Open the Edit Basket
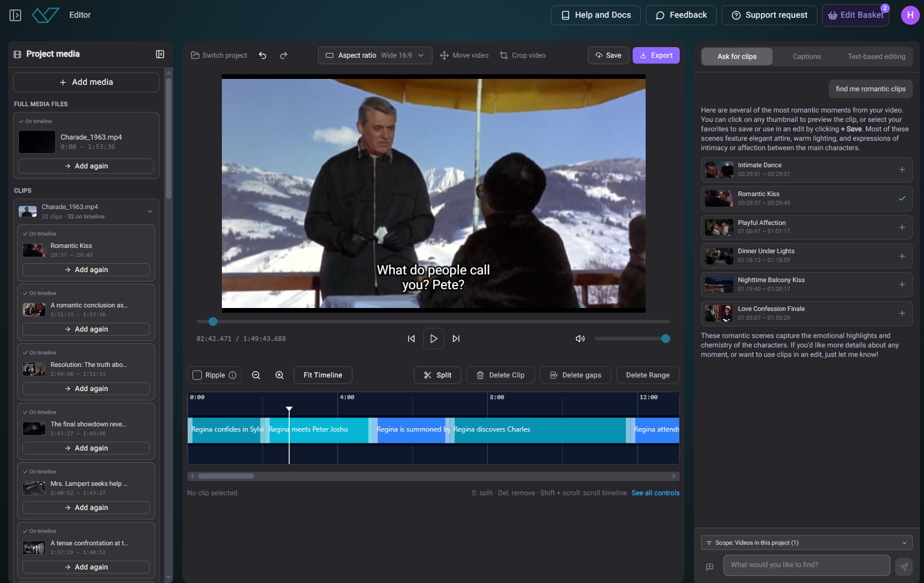 click(x=856, y=15)
